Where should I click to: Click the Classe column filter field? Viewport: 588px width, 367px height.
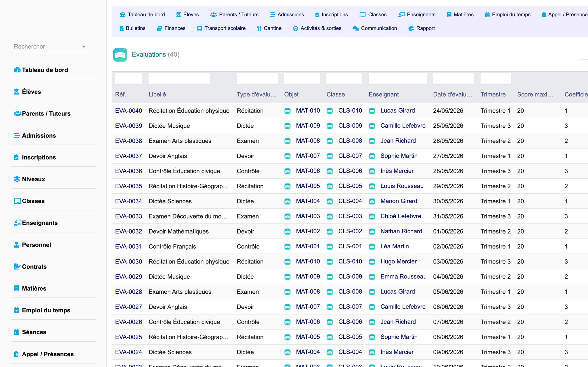(x=344, y=78)
